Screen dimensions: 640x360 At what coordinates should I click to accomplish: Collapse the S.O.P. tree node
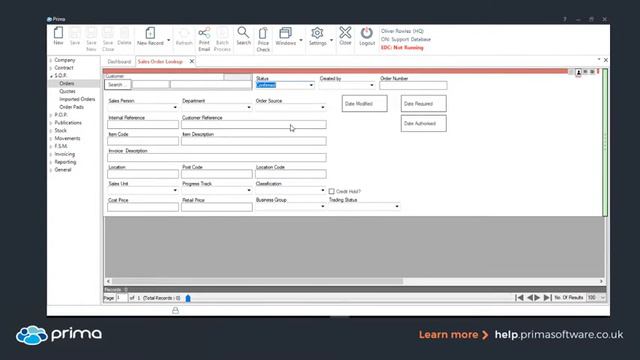(51, 76)
